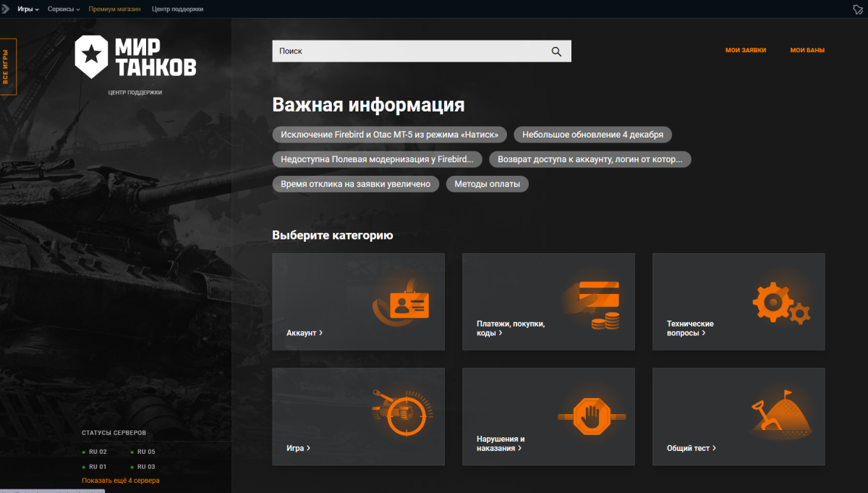Viewport: 868px width, 493px height.
Task: Open the Мои заявки link
Action: [745, 51]
